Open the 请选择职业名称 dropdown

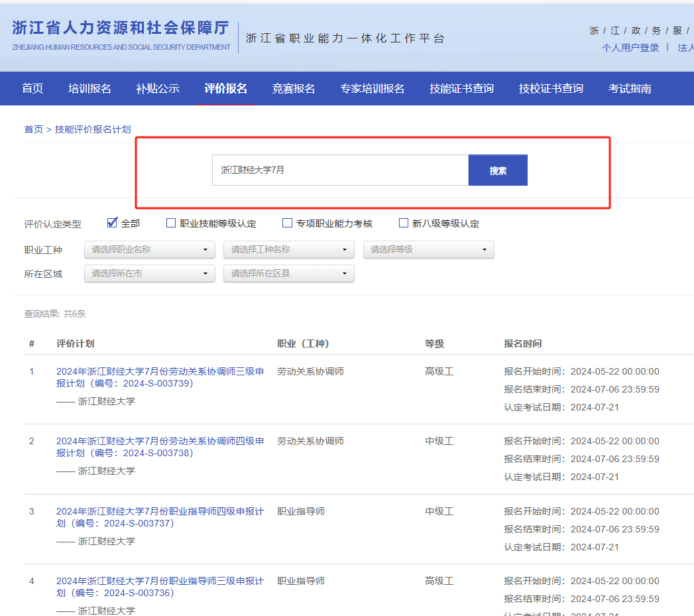pos(149,250)
